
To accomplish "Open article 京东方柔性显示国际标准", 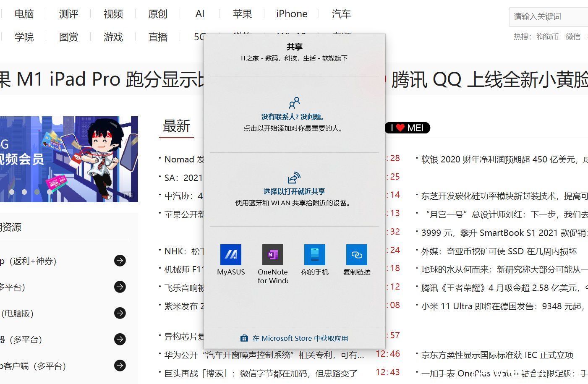I will point(497,355).
